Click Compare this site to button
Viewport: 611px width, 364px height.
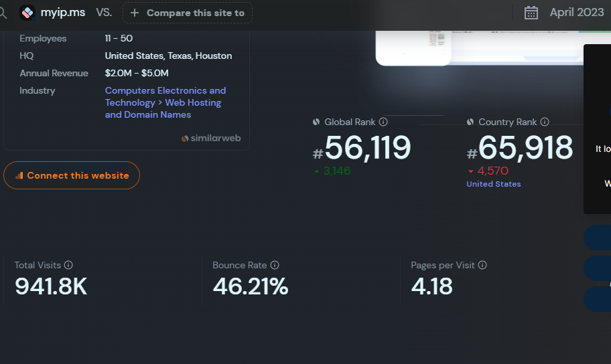click(x=188, y=13)
